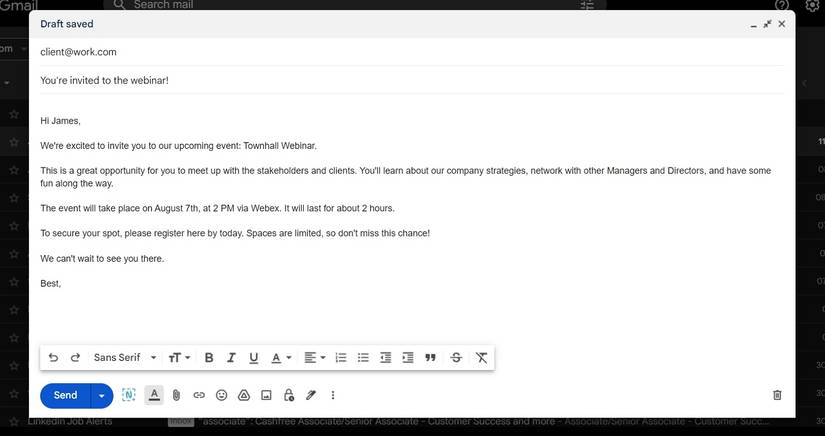Insert a bulleted list
Image resolution: width=825 pixels, height=436 pixels.
[x=363, y=358]
